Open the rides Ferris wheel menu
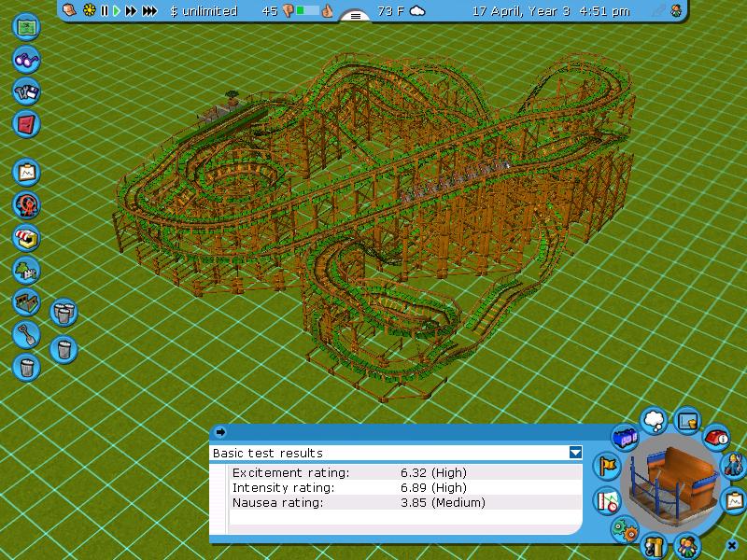Viewport: 747px width, 560px height. tap(26, 205)
